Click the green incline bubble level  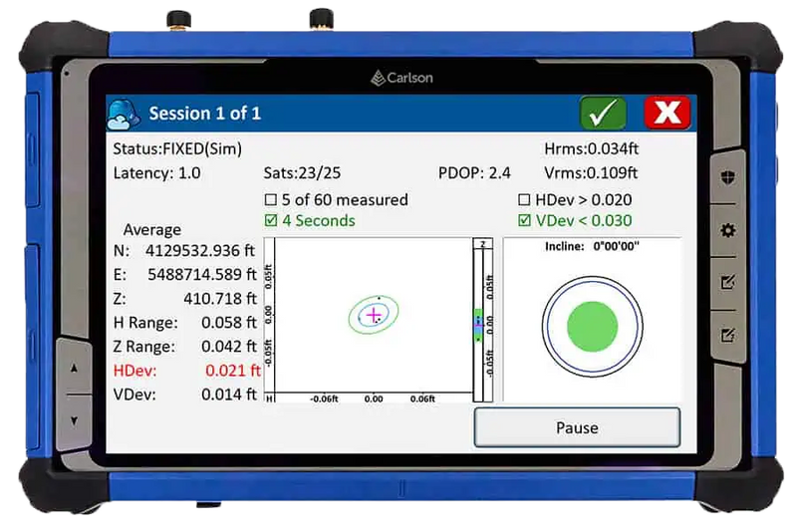coord(592,327)
